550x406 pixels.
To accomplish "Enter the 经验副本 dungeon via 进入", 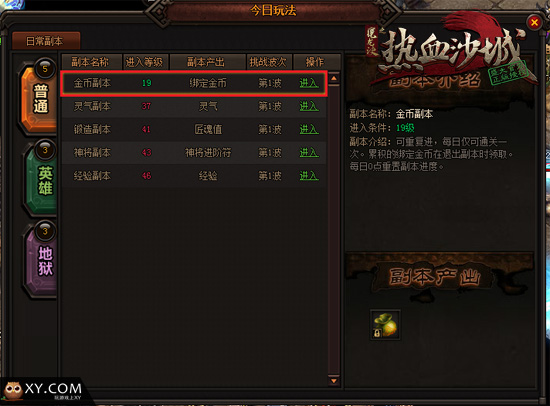I will pyautogui.click(x=309, y=175).
